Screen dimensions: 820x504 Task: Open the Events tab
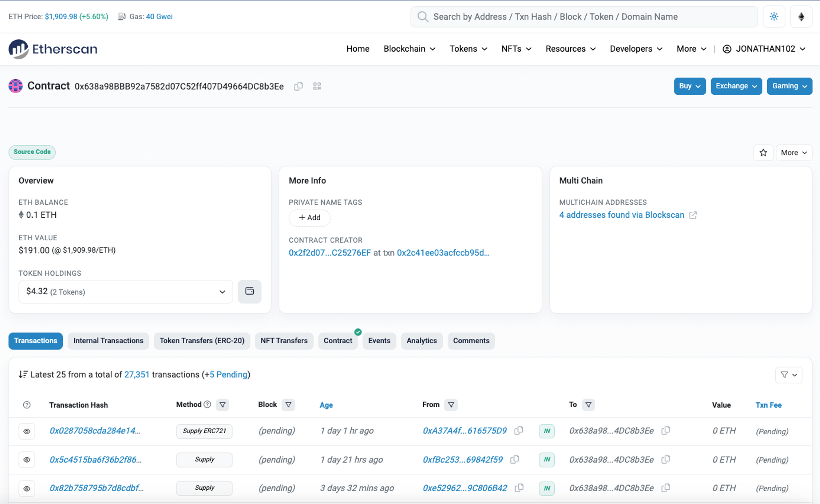(379, 341)
